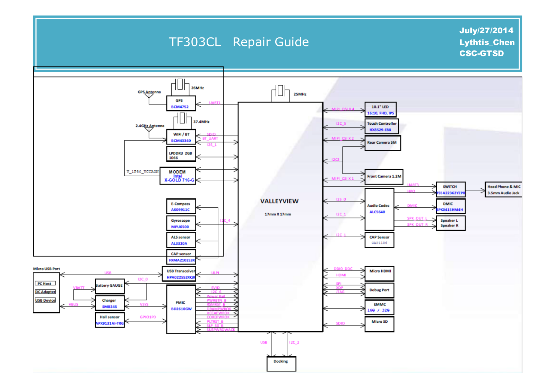Click the VSYS signal label
555x392 pixels.
(x=144, y=304)
